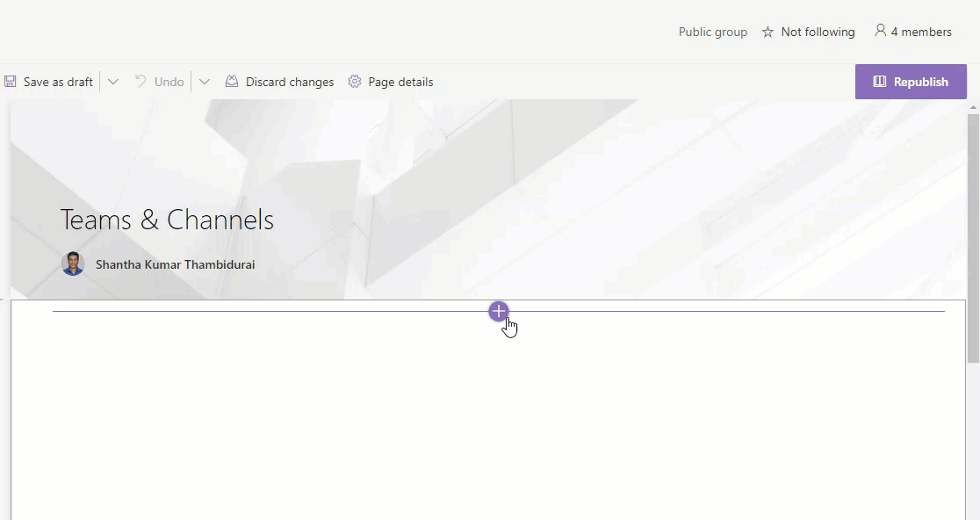Click the Undo arrow icon
This screenshot has width=980, height=520.
coord(141,81)
